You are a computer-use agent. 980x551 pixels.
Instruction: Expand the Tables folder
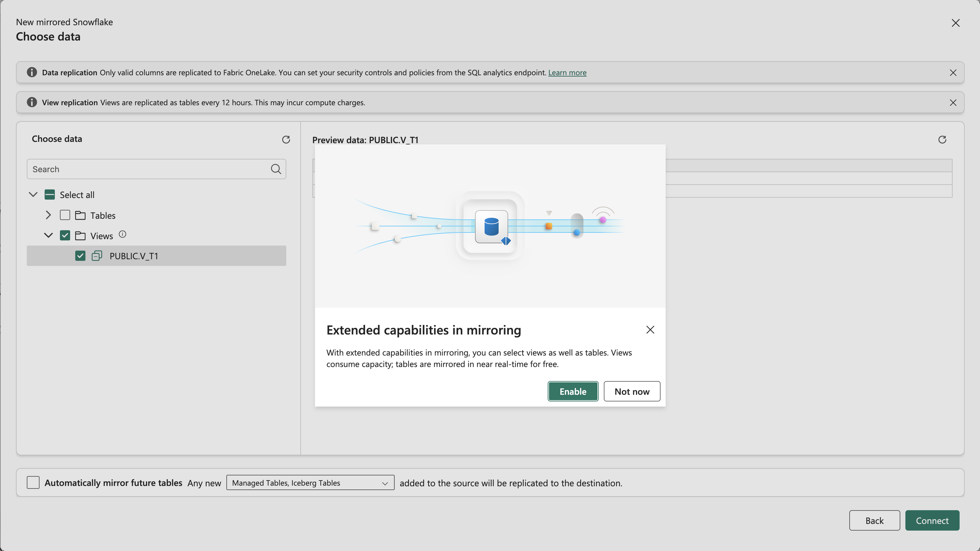pos(48,215)
